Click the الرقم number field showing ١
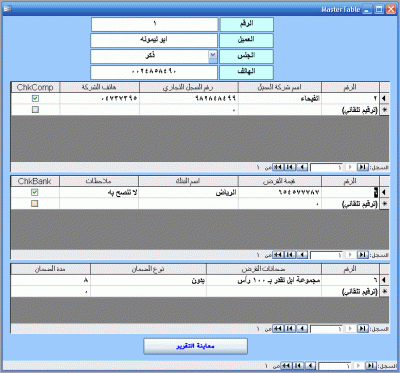Image resolution: width=400 pixels, height=373 pixels. tap(155, 24)
